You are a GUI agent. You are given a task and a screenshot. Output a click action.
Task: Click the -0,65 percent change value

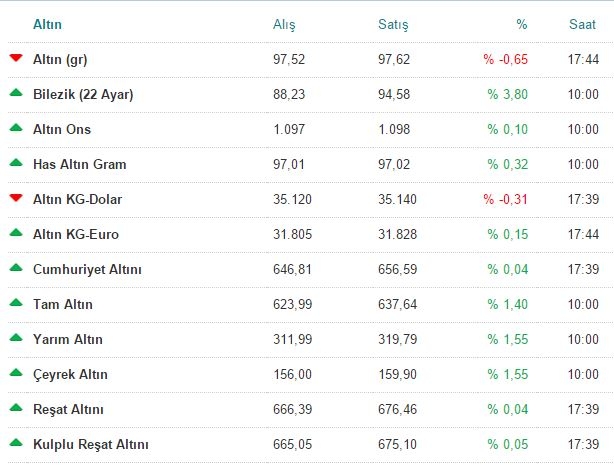coord(506,60)
